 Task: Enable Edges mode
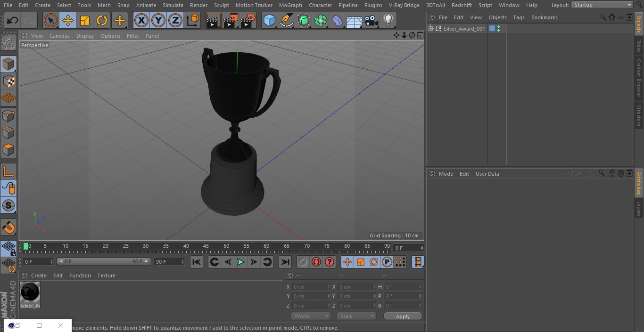click(8, 133)
